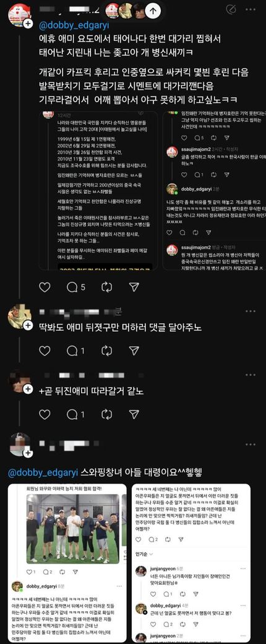Open three-dot menu of second reply
This screenshot has width=266, height=644.
click(251, 311)
